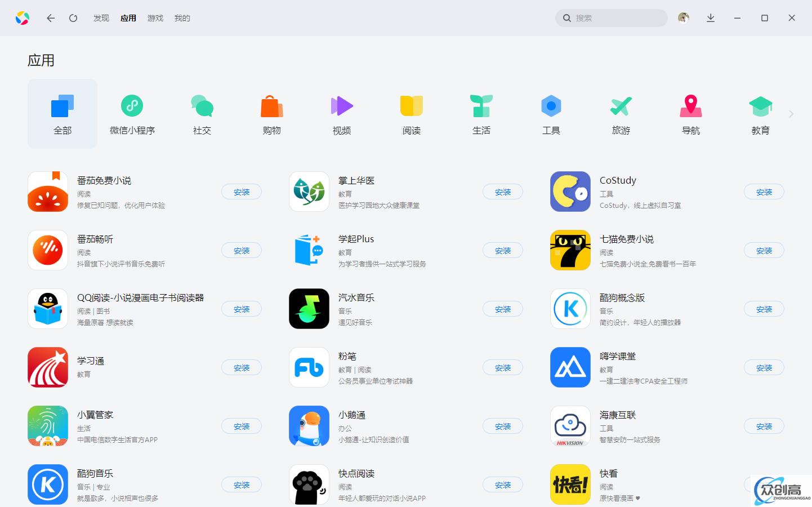Viewport: 812px width, 507px height.
Task: Open the 汽水音乐 app icon
Action: pyautogui.click(x=309, y=309)
